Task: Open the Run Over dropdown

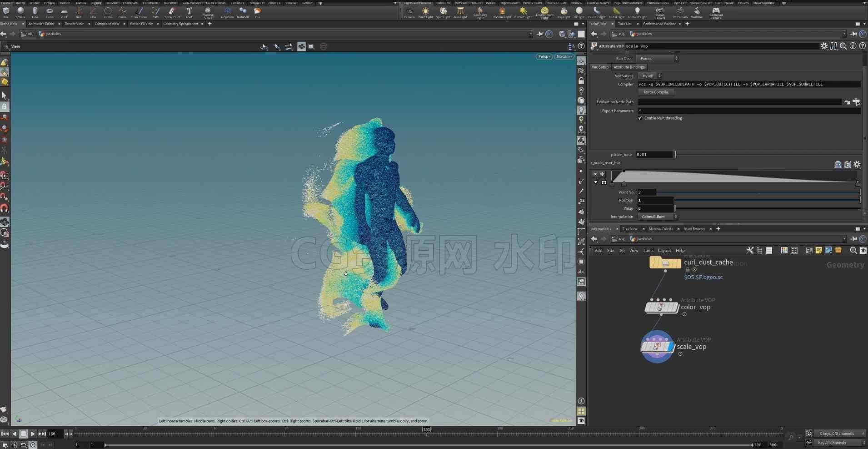Action: [657, 58]
